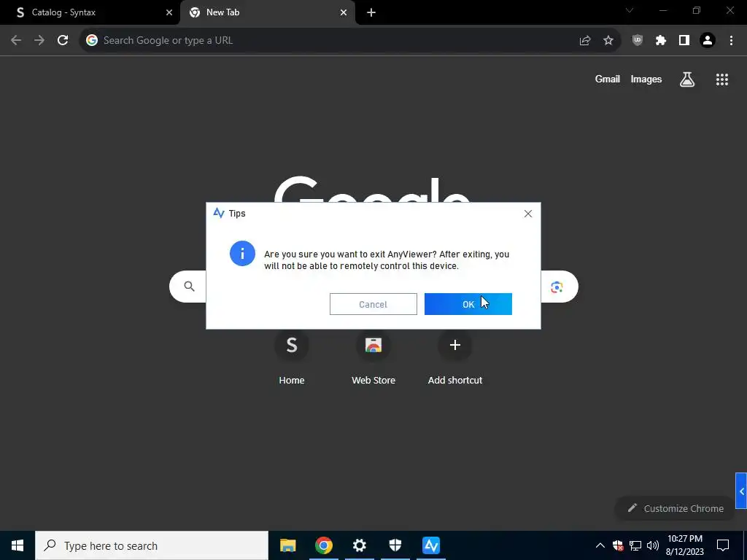Open Chrome's three-dot menu

point(731,41)
